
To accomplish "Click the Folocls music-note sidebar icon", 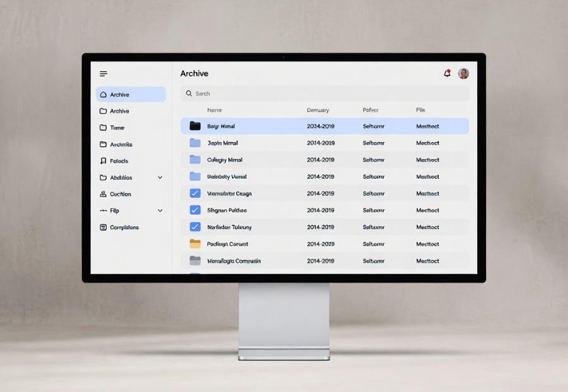I will (x=103, y=161).
